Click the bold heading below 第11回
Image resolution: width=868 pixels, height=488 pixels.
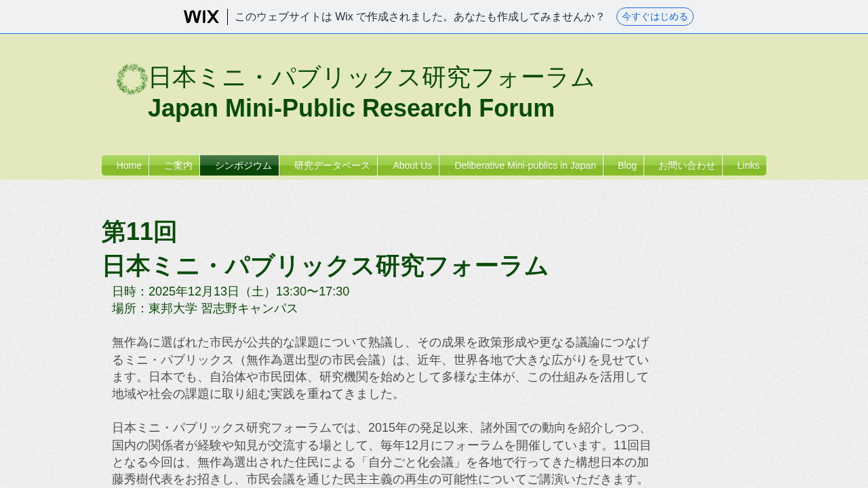pyautogui.click(x=324, y=266)
